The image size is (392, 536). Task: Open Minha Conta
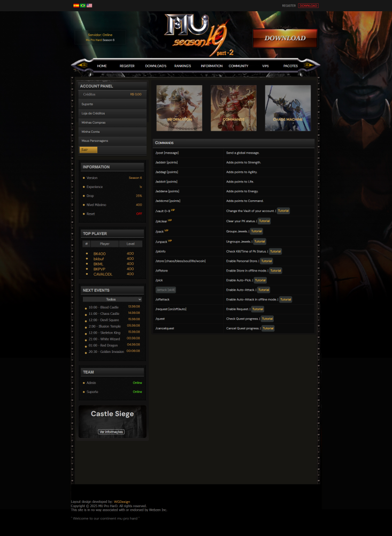[112, 132]
